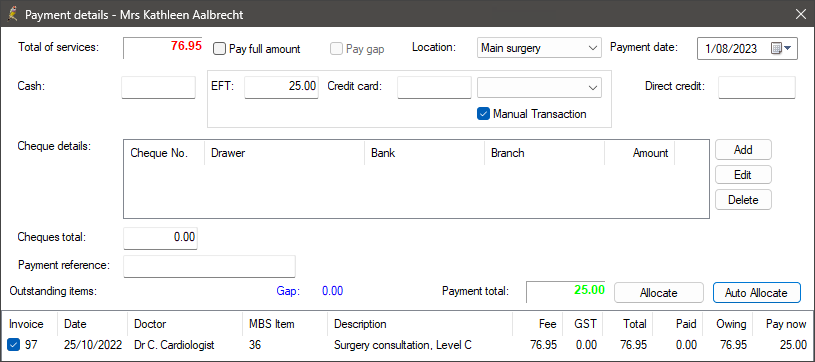Viewport: 815px width, 362px height.
Task: Expand the credit card type dropdown
Action: 539,87
